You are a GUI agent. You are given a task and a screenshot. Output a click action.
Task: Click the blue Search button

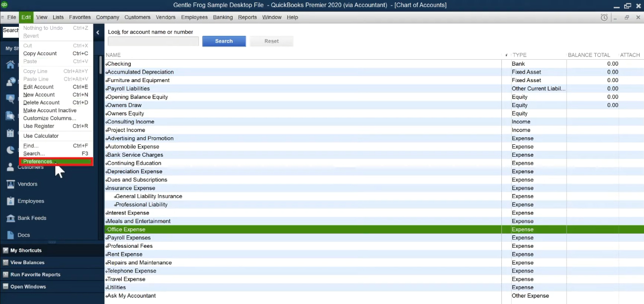pyautogui.click(x=224, y=41)
